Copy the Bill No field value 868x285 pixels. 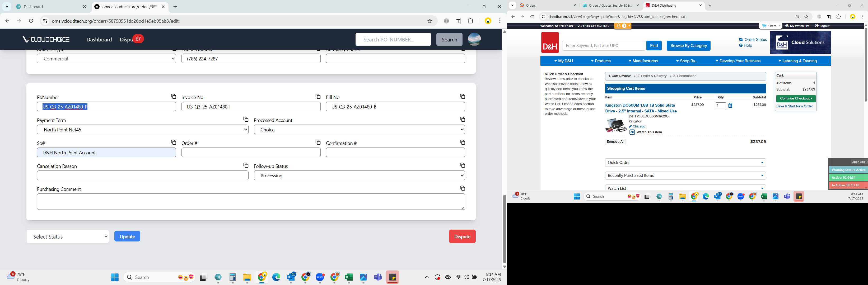pyautogui.click(x=462, y=97)
